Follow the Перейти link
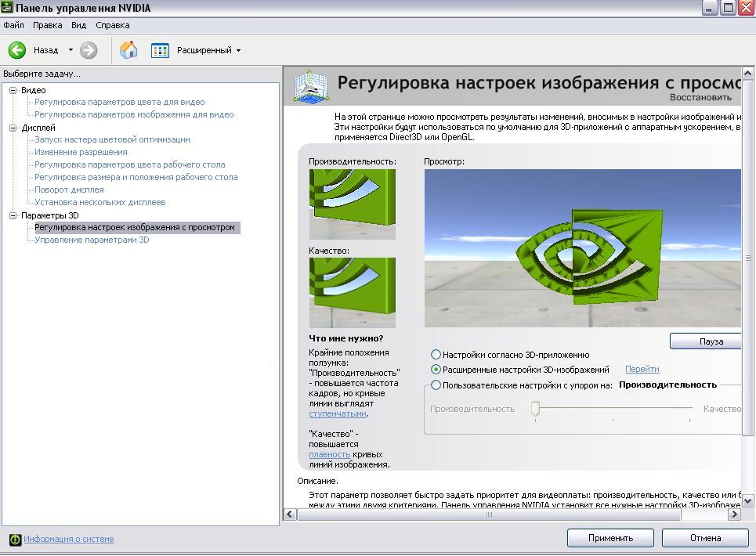The height and width of the screenshot is (556, 756). [x=642, y=369]
